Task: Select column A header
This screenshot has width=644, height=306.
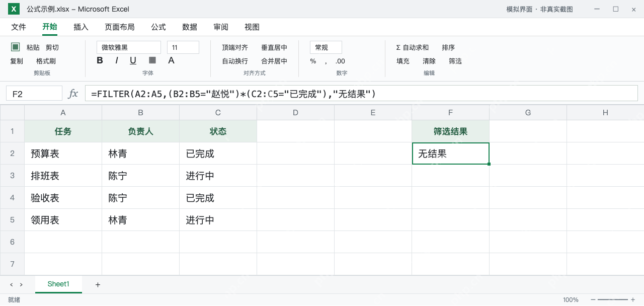Action: pyautogui.click(x=63, y=112)
